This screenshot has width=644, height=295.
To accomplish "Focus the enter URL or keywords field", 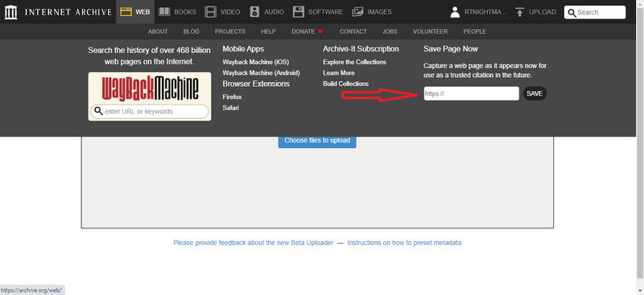I will tap(150, 111).
